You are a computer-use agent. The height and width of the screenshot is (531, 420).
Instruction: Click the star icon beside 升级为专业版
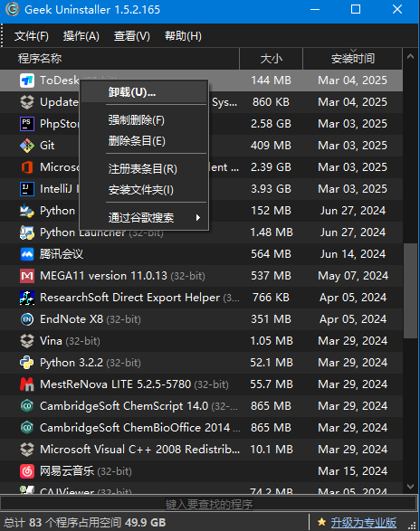[x=321, y=522]
